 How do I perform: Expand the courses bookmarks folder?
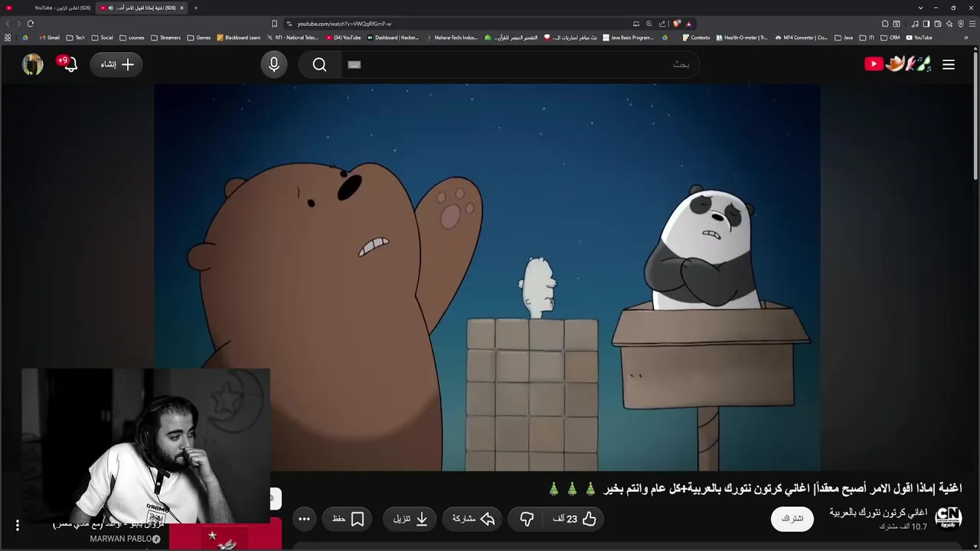click(x=132, y=37)
